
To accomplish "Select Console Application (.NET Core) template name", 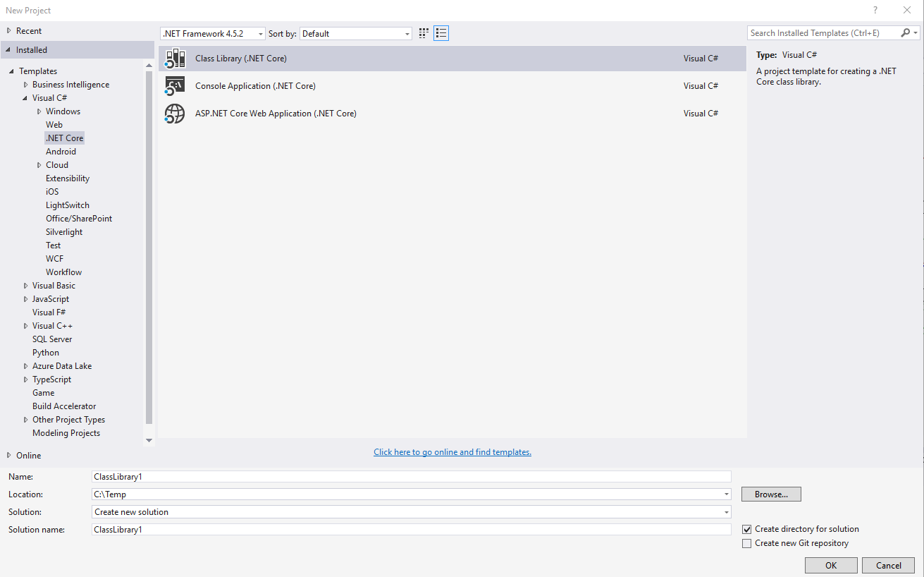I will click(x=255, y=86).
